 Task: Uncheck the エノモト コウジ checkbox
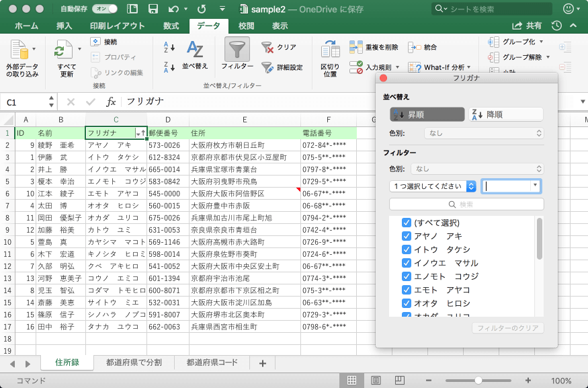click(406, 276)
